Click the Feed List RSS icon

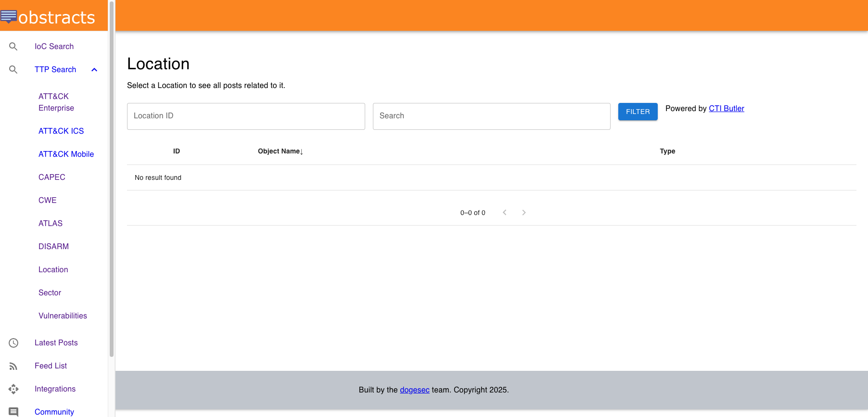[13, 366]
